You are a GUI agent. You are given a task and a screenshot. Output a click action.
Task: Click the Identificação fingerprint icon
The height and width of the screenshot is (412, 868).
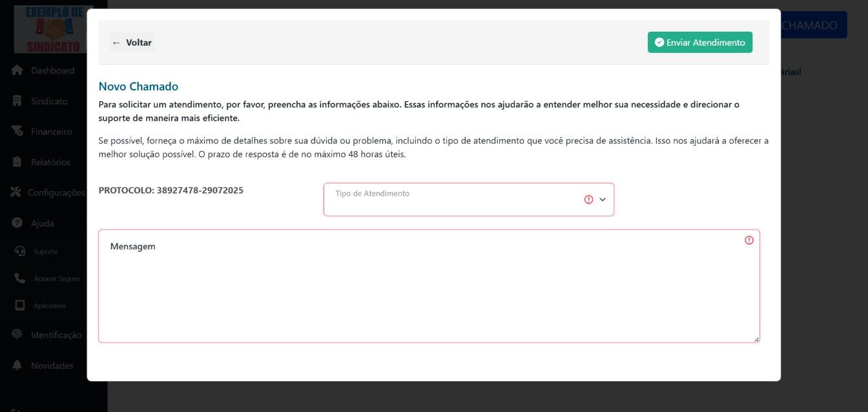click(18, 335)
